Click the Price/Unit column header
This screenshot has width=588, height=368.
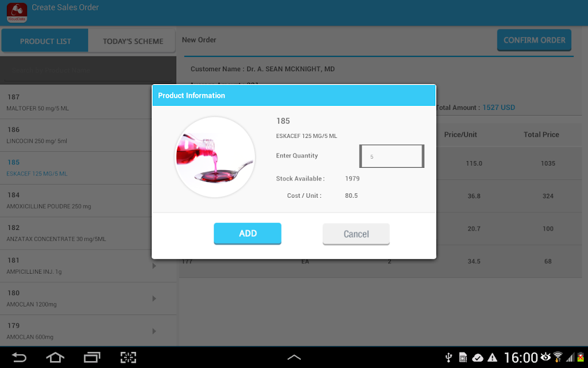click(460, 135)
